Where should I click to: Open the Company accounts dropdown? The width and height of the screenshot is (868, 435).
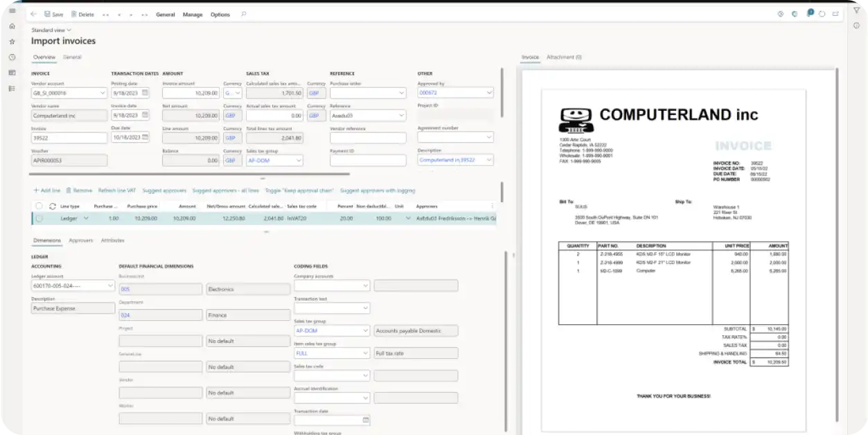click(366, 285)
